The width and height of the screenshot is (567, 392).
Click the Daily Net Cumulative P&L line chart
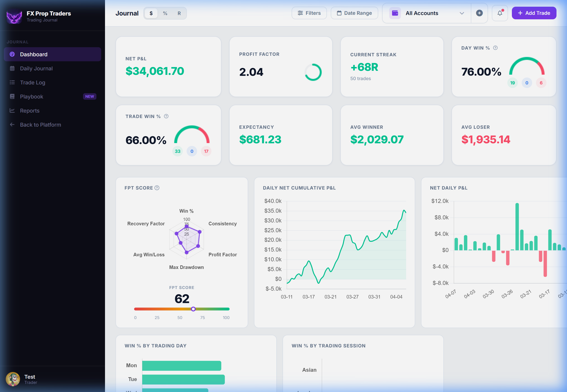coord(346,245)
